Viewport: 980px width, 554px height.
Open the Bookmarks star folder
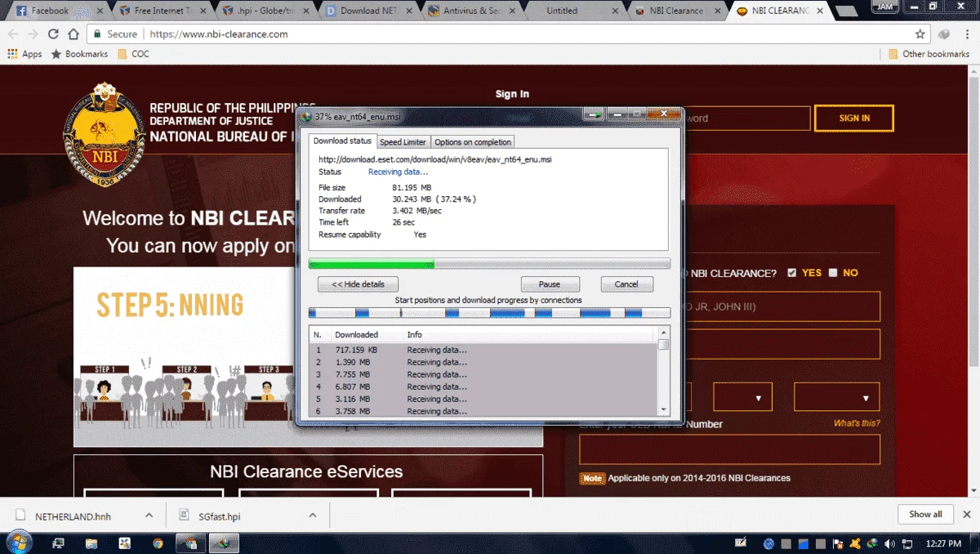79,54
